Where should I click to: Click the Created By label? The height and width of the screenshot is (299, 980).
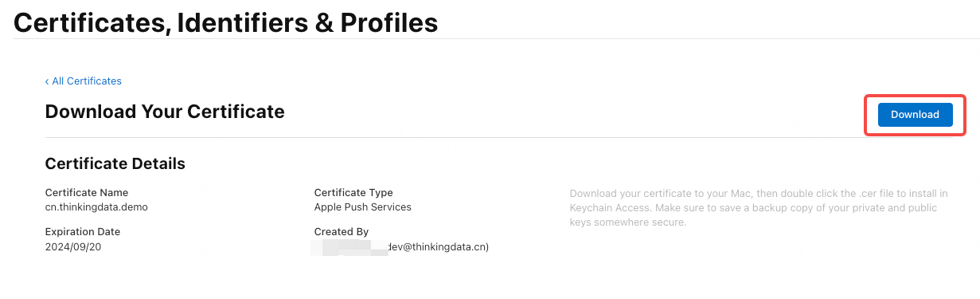342,232
